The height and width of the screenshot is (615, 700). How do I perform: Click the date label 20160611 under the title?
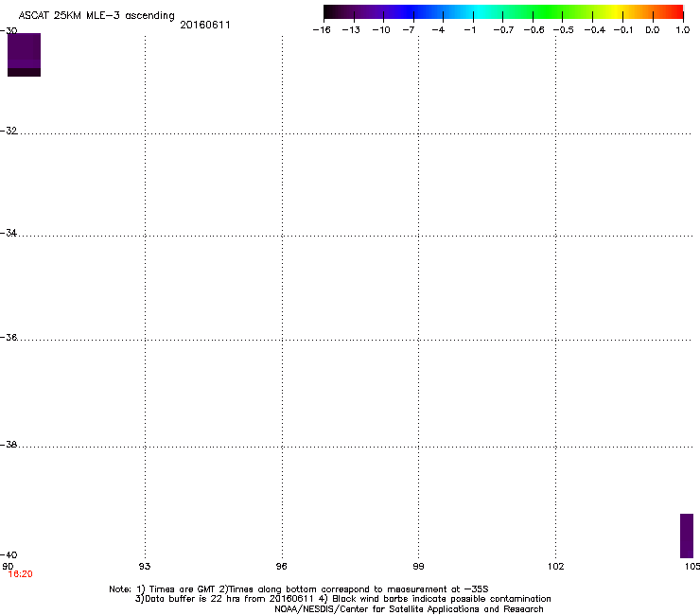click(205, 25)
